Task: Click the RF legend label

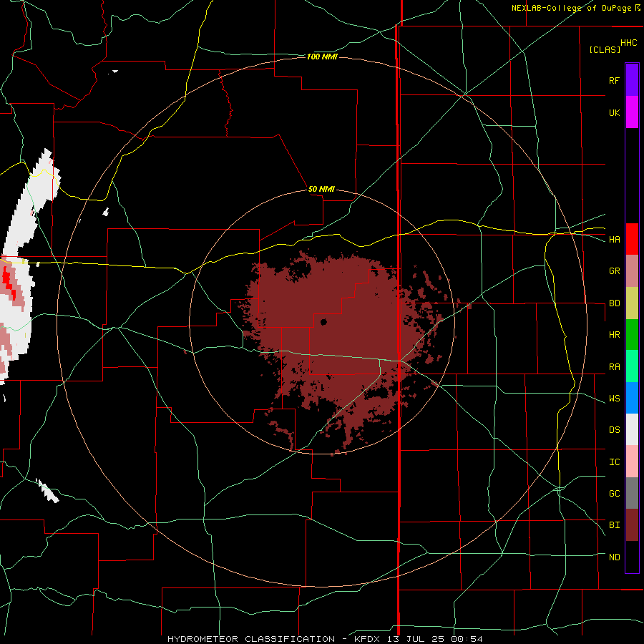Action: [614, 80]
